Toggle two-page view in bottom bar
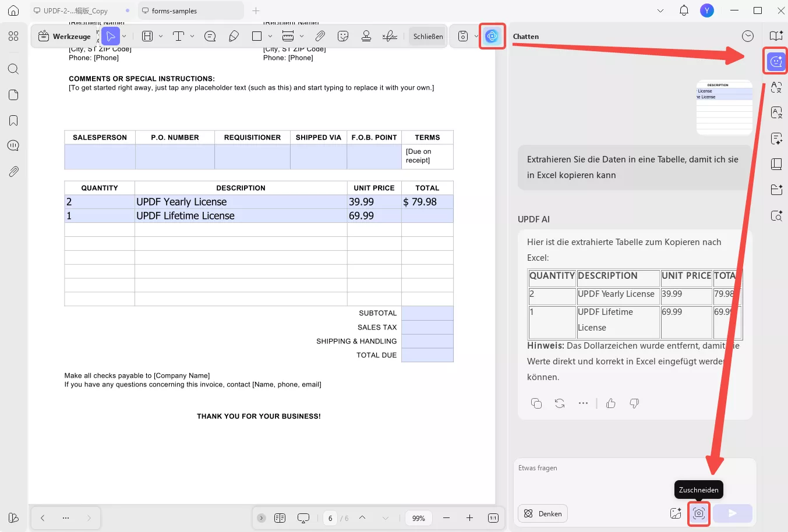 coord(280,517)
